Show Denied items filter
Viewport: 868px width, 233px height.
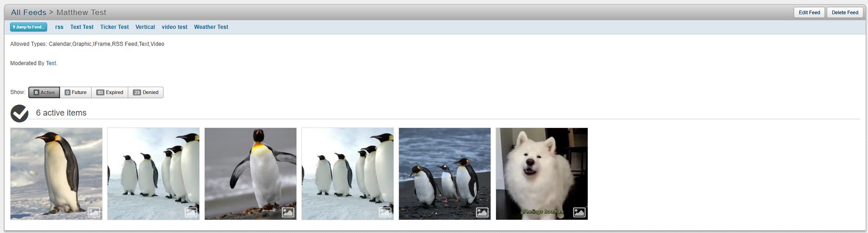point(146,92)
